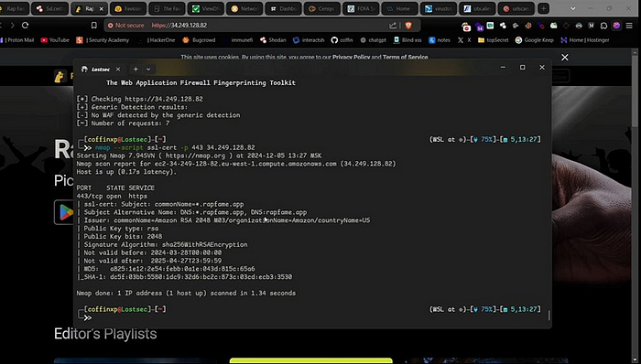This screenshot has width=641, height=364.
Task: Close the active Rap browser tab
Action: pos(102,8)
